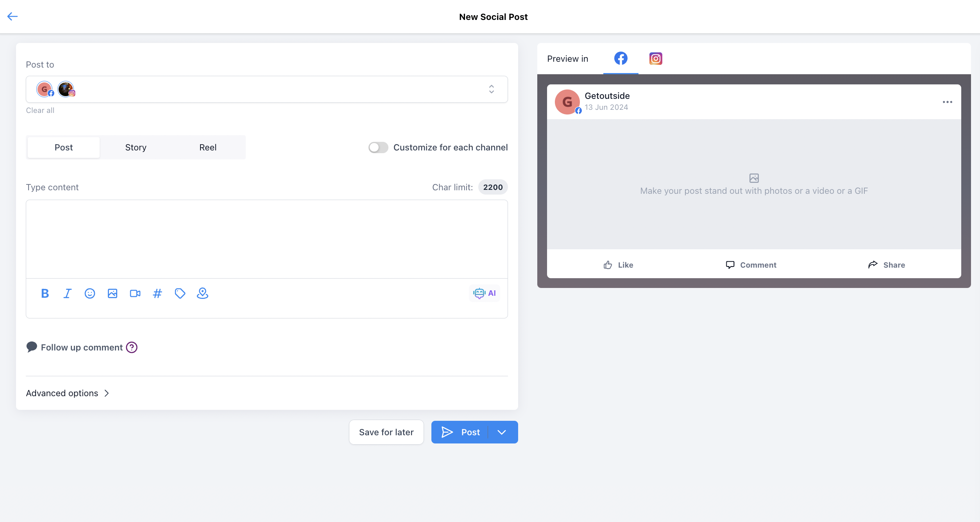Viewport: 980px width, 522px height.
Task: Add a video to the post
Action: [x=135, y=293]
